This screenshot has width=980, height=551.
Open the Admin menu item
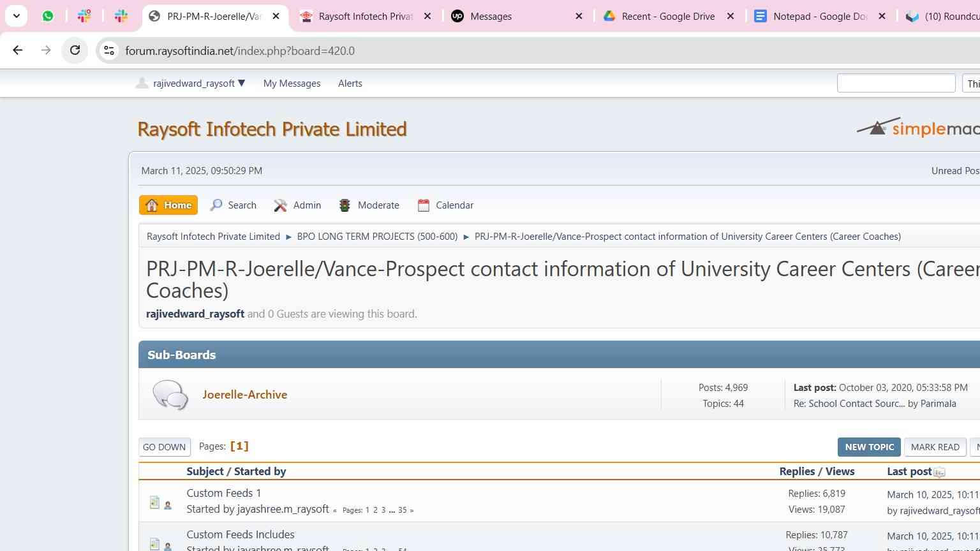pos(297,205)
